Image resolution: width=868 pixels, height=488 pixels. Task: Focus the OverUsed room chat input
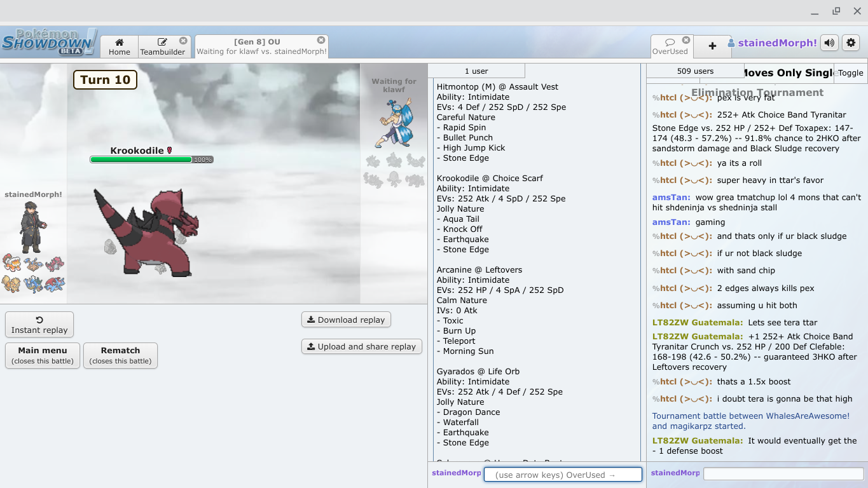tap(783, 474)
